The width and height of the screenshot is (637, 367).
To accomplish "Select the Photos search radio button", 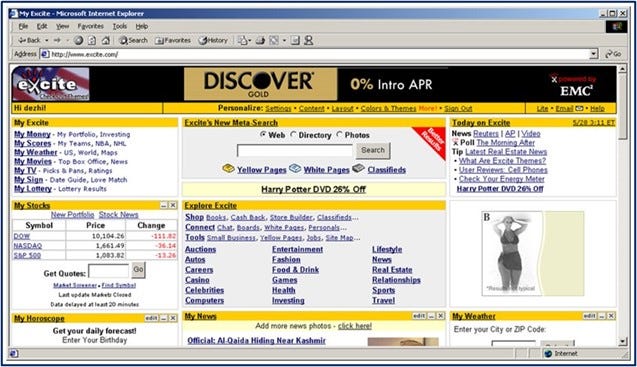I will point(340,135).
